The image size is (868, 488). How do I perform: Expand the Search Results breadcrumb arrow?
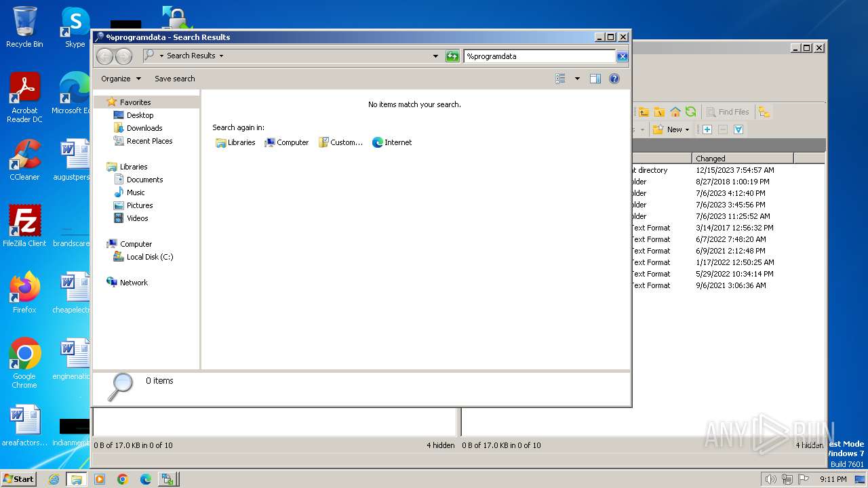[221, 56]
